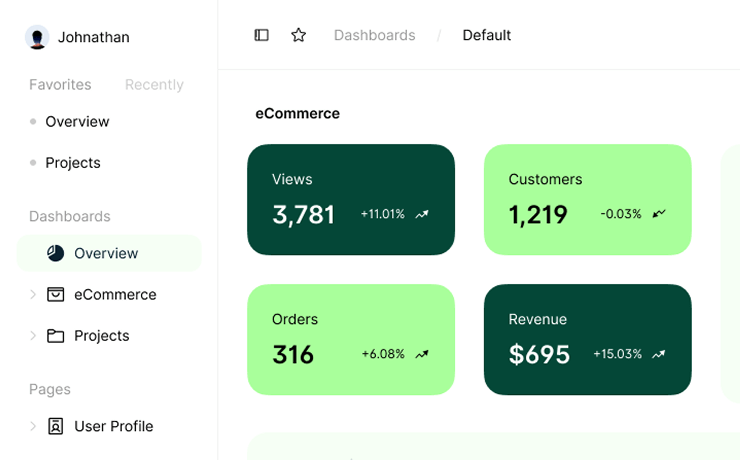This screenshot has width=740, height=460.
Task: Switch to the Favorites tab
Action: [x=60, y=85]
